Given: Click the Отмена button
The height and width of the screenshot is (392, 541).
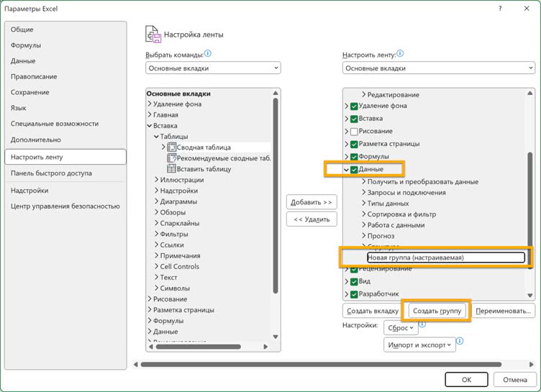Looking at the screenshot, I should (515, 380).
